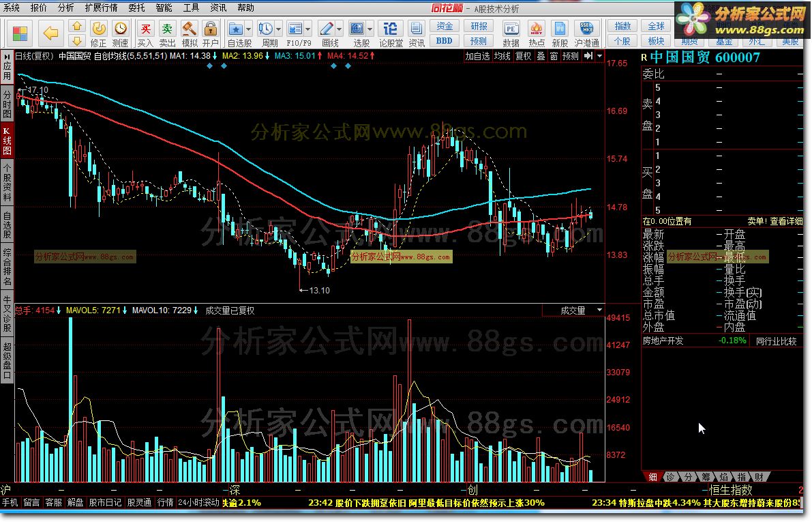The height and width of the screenshot is (522, 812).
Task: Click the down arrow toolbar icon
Action: pyautogui.click(x=76, y=40)
